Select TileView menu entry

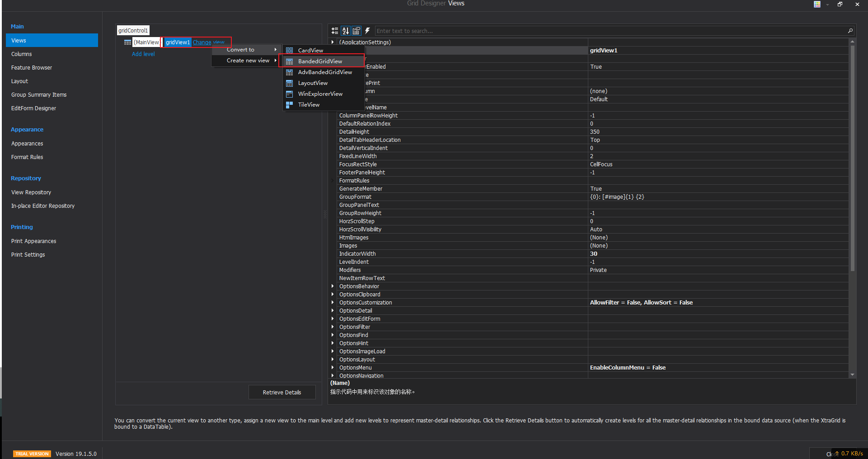click(x=324, y=105)
